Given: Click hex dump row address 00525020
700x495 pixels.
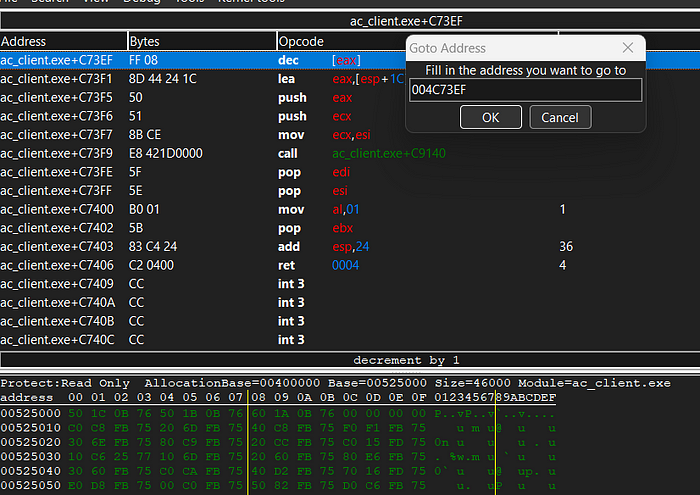Looking at the screenshot, I should tap(30, 442).
